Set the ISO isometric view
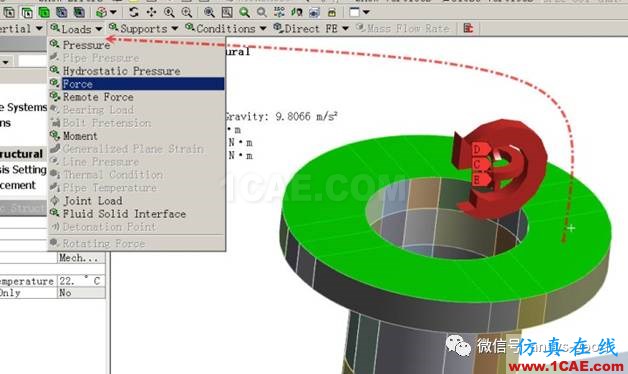Viewport: 628px width, 374px height. 280,12
